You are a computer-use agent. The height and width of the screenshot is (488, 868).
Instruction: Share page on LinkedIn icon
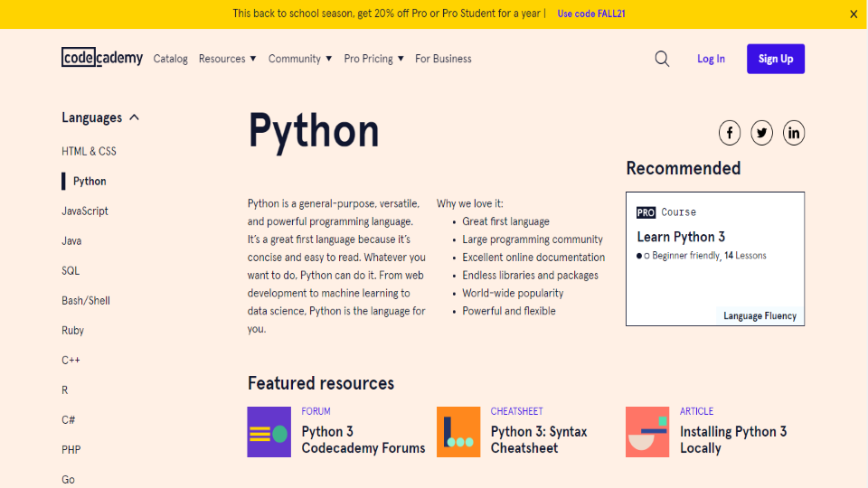pos(794,133)
